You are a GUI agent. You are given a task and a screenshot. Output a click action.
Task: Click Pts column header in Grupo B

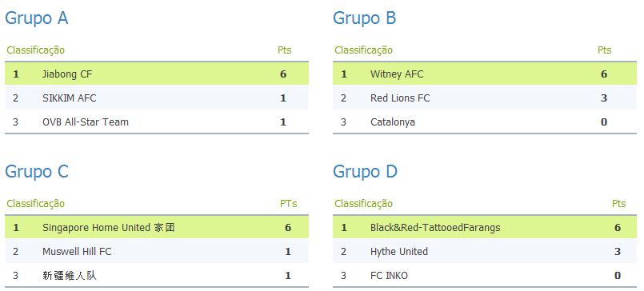pos(604,50)
